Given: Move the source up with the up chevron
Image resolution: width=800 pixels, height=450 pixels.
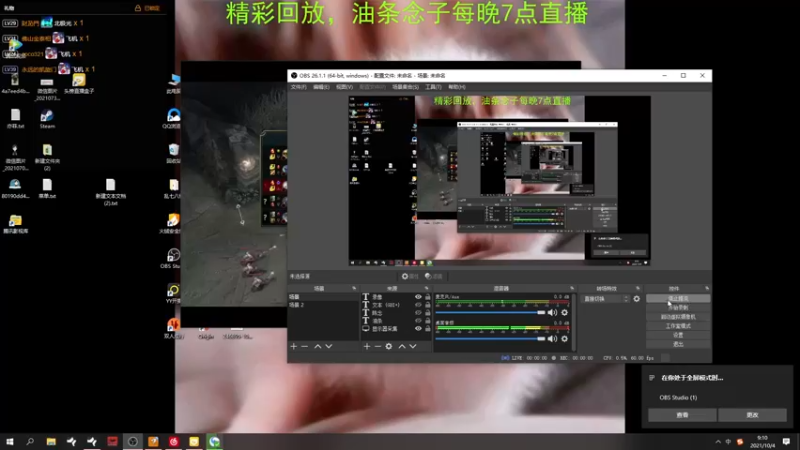Looking at the screenshot, I should (x=402, y=346).
